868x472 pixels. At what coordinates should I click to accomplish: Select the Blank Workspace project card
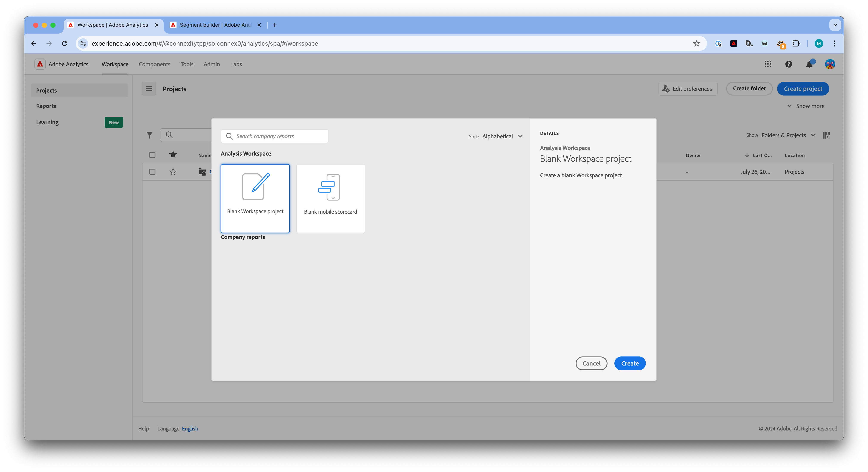pos(255,198)
